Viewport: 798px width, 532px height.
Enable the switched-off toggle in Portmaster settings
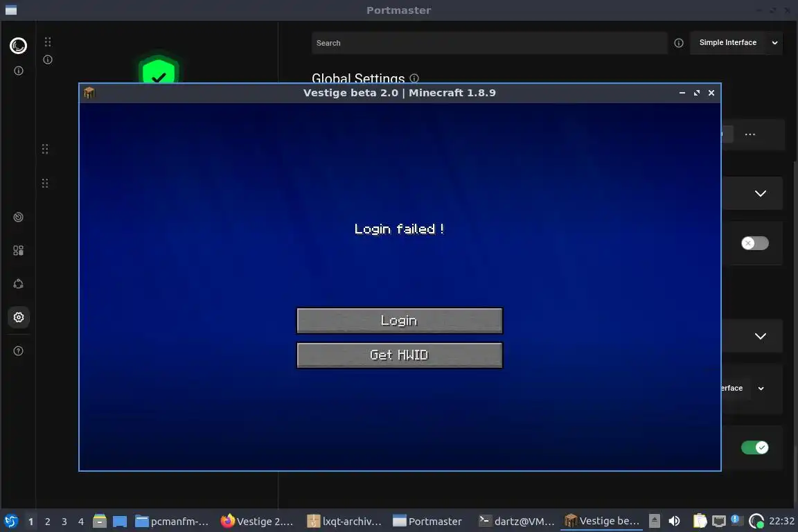click(755, 243)
